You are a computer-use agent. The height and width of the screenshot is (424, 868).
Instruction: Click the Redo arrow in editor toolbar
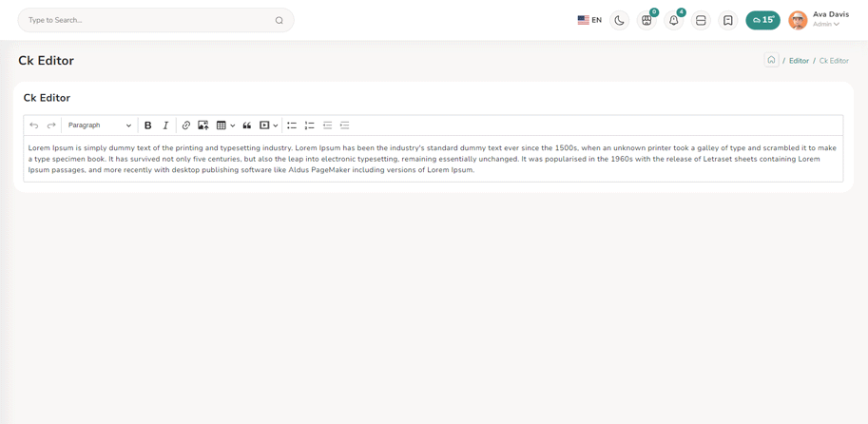51,125
